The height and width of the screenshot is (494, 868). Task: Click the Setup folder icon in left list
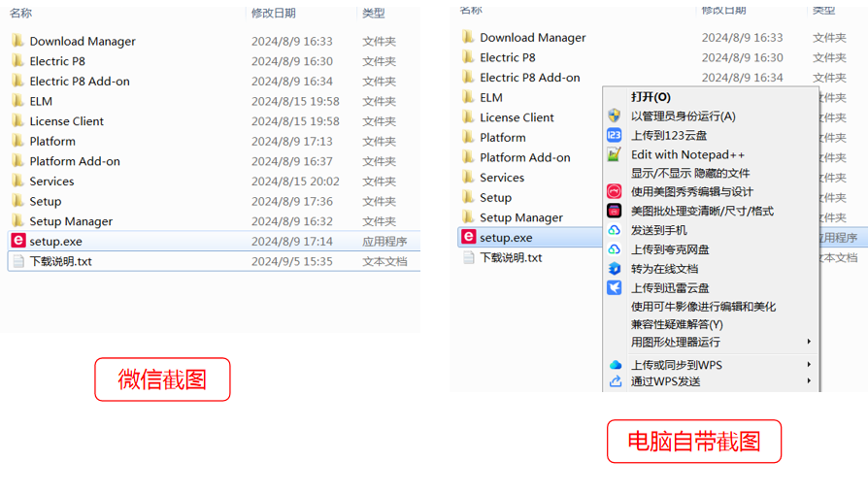click(17, 201)
